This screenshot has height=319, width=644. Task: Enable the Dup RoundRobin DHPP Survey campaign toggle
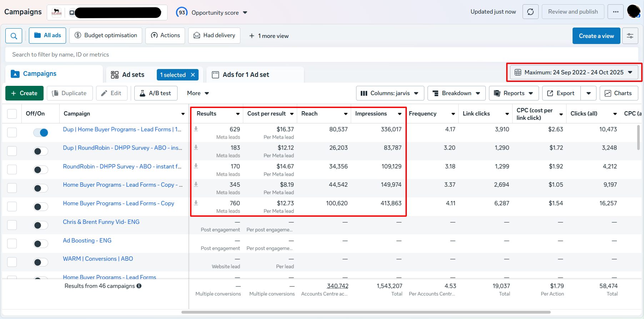41,151
